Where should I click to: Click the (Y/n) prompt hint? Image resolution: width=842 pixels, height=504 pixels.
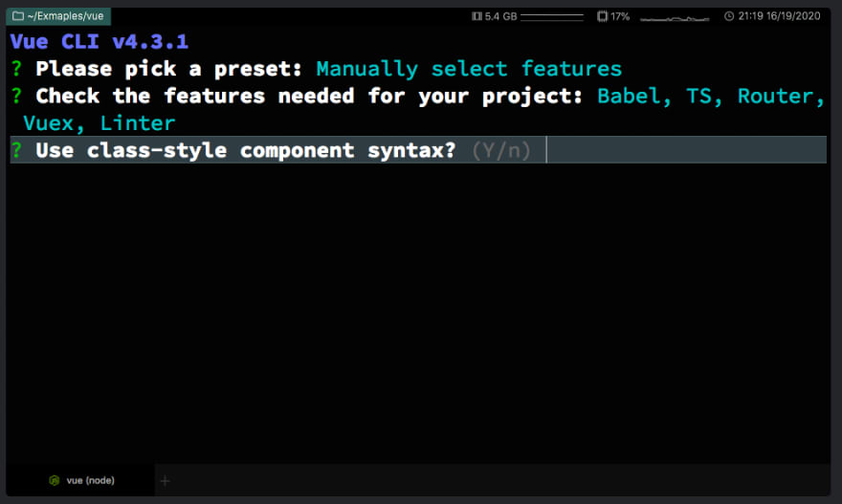pyautogui.click(x=501, y=150)
